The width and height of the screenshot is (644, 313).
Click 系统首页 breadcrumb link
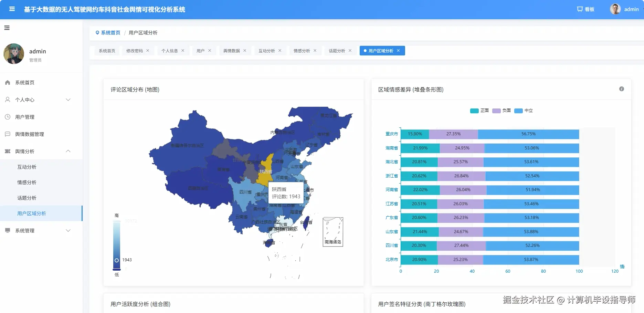(110, 33)
